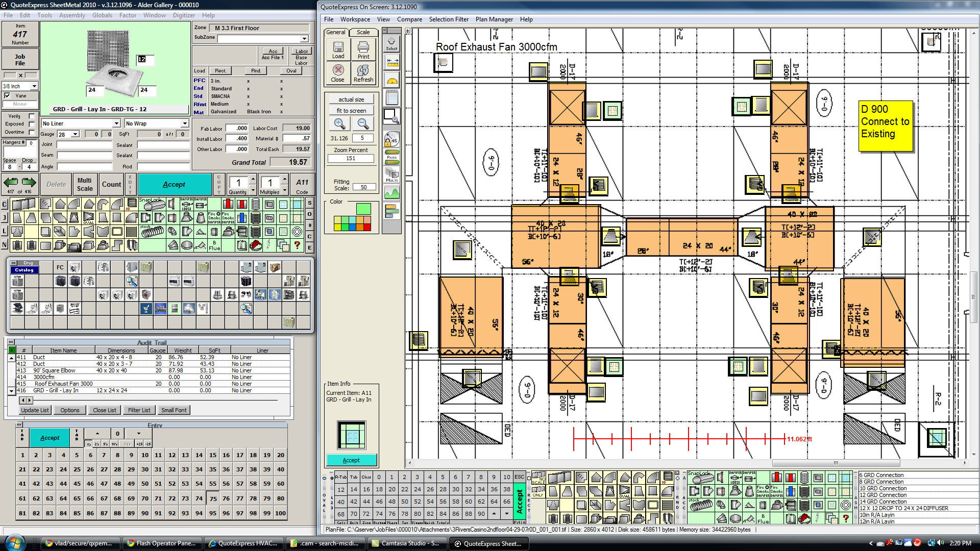This screenshot has width=980, height=551.
Task: Click the fit to screen button
Action: (351, 111)
